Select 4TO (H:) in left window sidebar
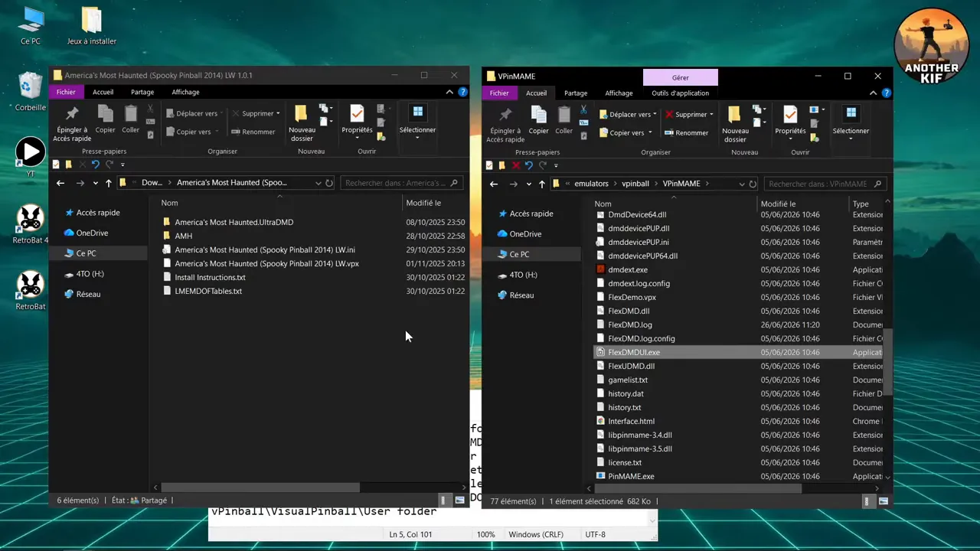Viewport: 980px width, 551px height. pos(90,273)
